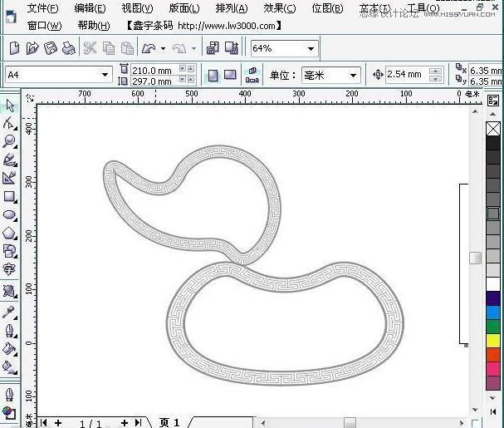This screenshot has width=504, height=428.
Task: Paste with the clipboard icon
Action: pyautogui.click(x=127, y=48)
